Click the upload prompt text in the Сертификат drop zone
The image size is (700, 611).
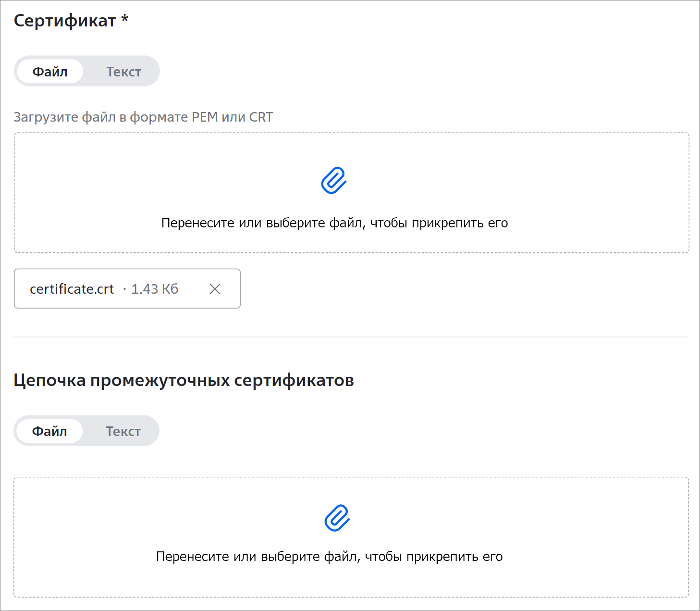click(334, 223)
